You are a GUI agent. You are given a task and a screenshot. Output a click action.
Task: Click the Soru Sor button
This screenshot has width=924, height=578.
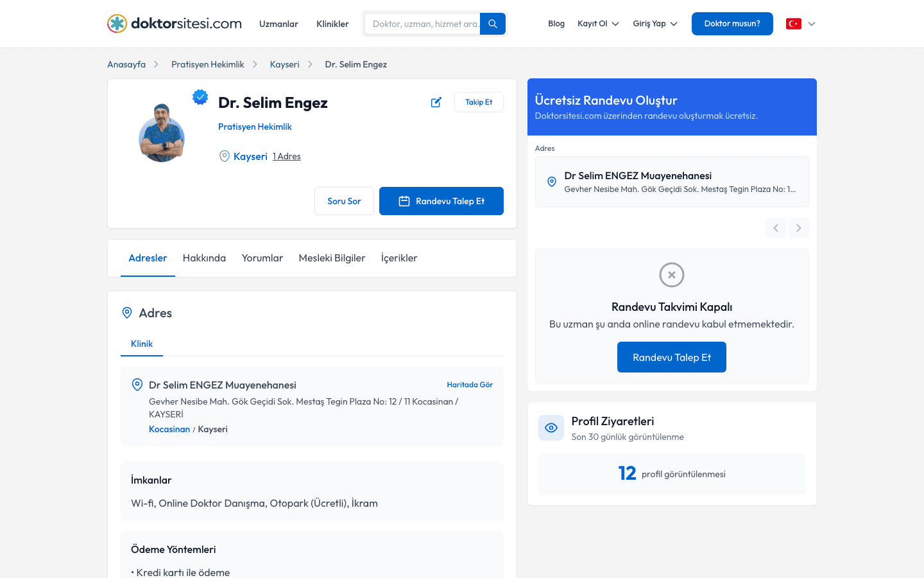coord(344,201)
